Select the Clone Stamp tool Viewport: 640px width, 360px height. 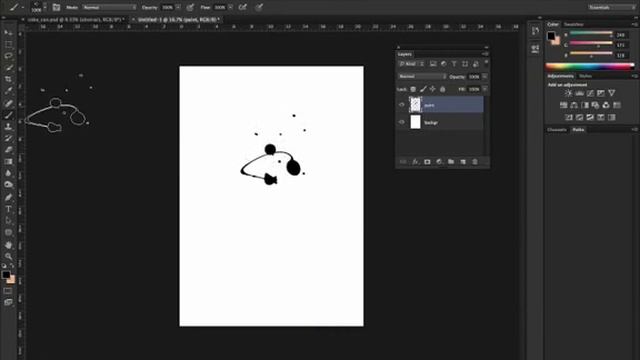8,127
